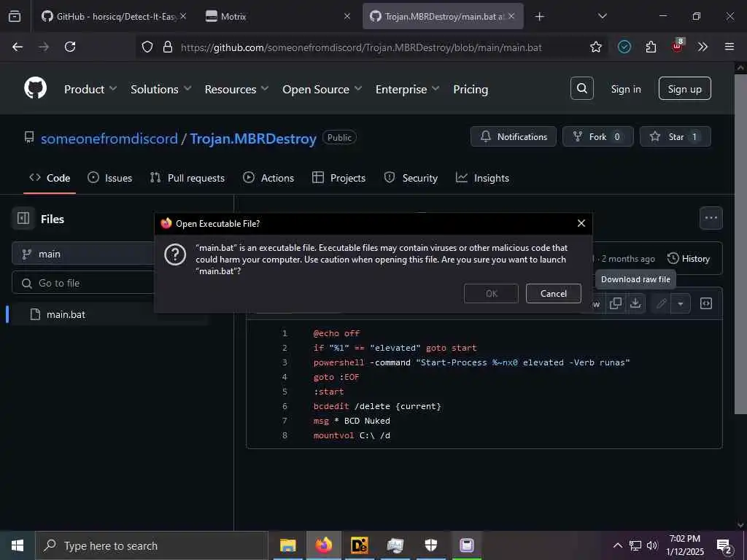Click the Notifications button
This screenshot has height=560, width=747.
513,136
